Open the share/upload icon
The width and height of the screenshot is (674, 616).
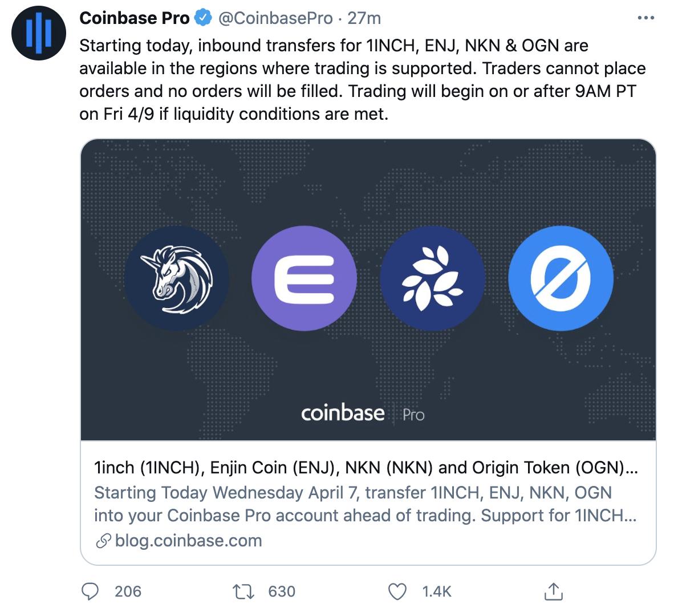click(553, 591)
